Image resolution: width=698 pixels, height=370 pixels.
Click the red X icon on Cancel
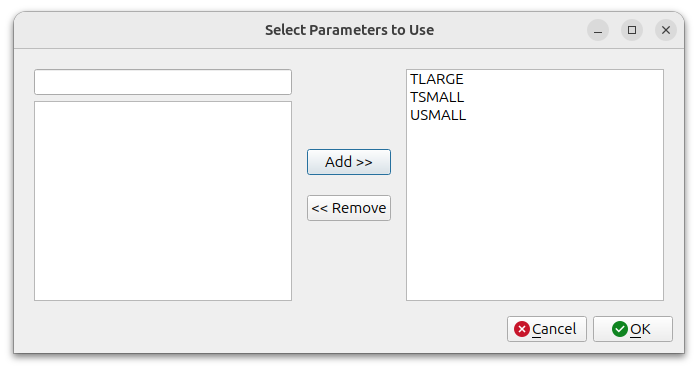point(521,329)
